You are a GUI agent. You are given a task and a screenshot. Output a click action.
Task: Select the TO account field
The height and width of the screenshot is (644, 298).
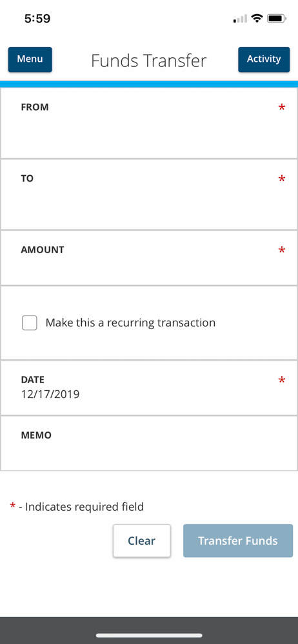(149, 194)
